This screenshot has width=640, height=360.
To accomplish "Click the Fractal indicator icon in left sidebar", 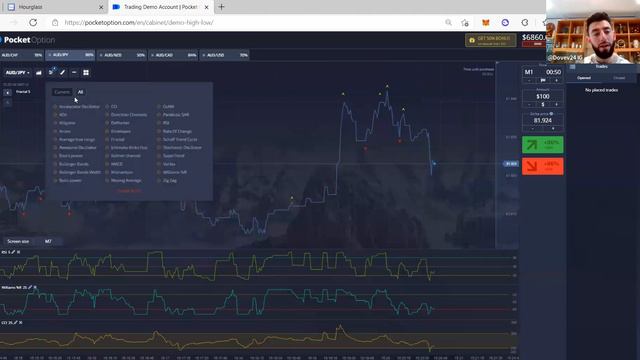I will pyautogui.click(x=7, y=93).
